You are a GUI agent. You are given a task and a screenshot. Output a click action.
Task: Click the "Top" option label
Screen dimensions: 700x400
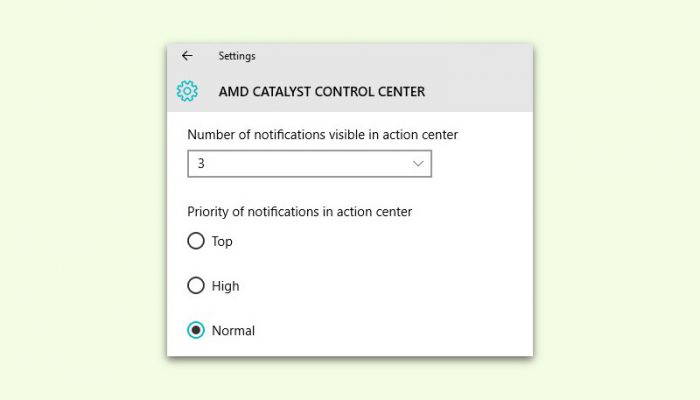pos(222,242)
